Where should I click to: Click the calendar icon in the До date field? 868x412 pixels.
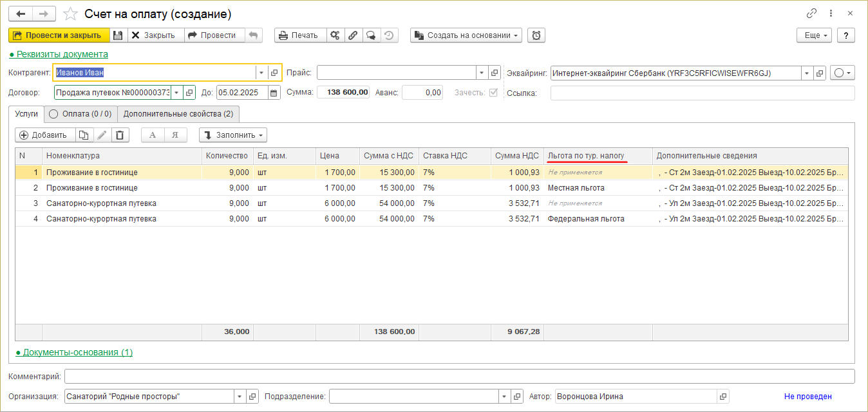pyautogui.click(x=274, y=93)
